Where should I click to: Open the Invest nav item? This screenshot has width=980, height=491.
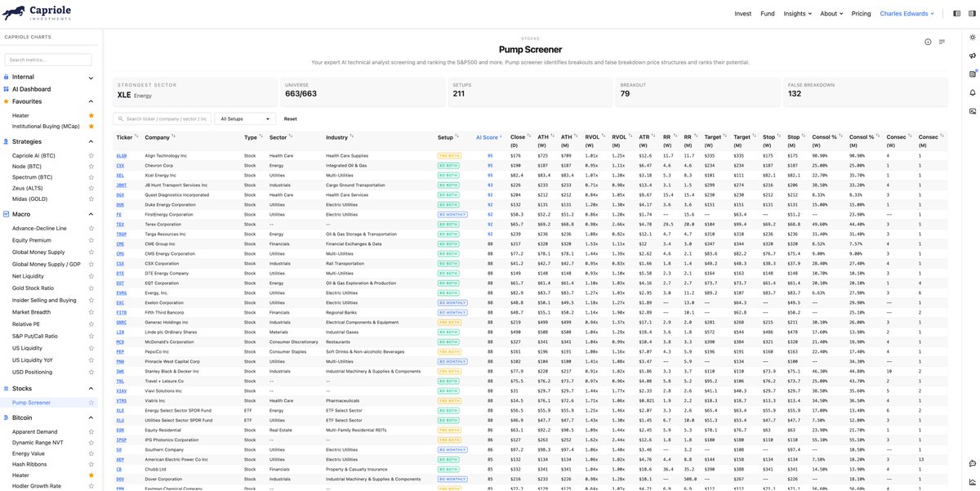pyautogui.click(x=743, y=14)
